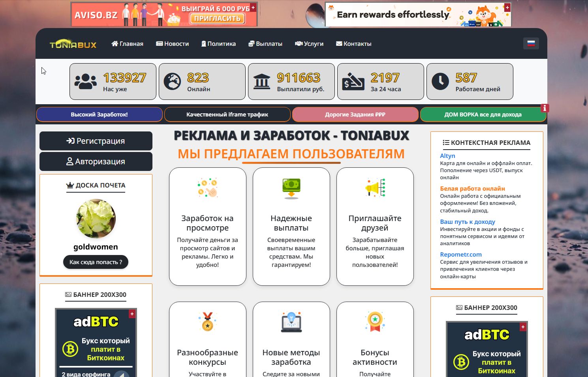588x377 pixels.
Task: Click plus icon on Earn rewards banner
Action: [507, 8]
